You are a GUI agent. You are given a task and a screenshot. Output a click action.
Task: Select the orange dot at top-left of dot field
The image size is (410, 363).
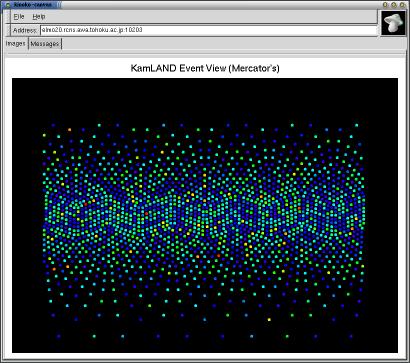point(70,129)
